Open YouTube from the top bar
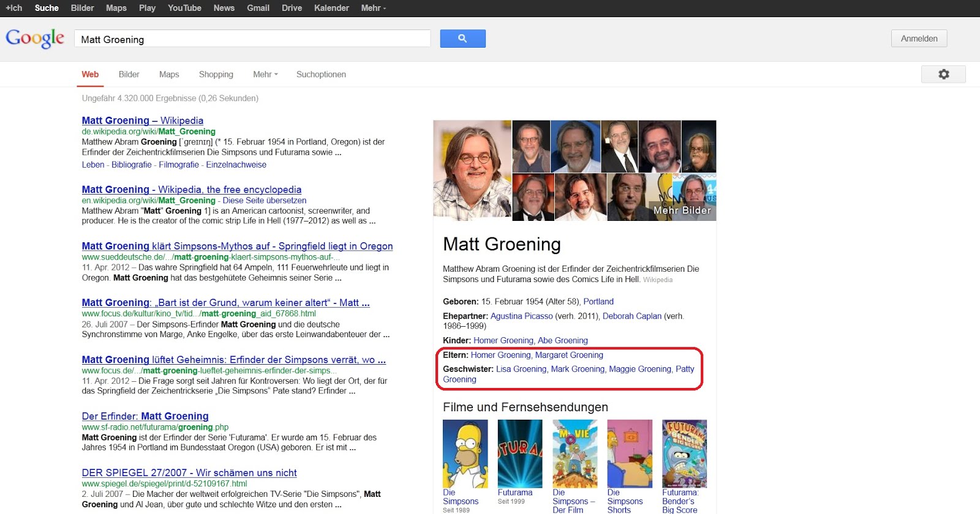980x514 pixels. coord(184,8)
